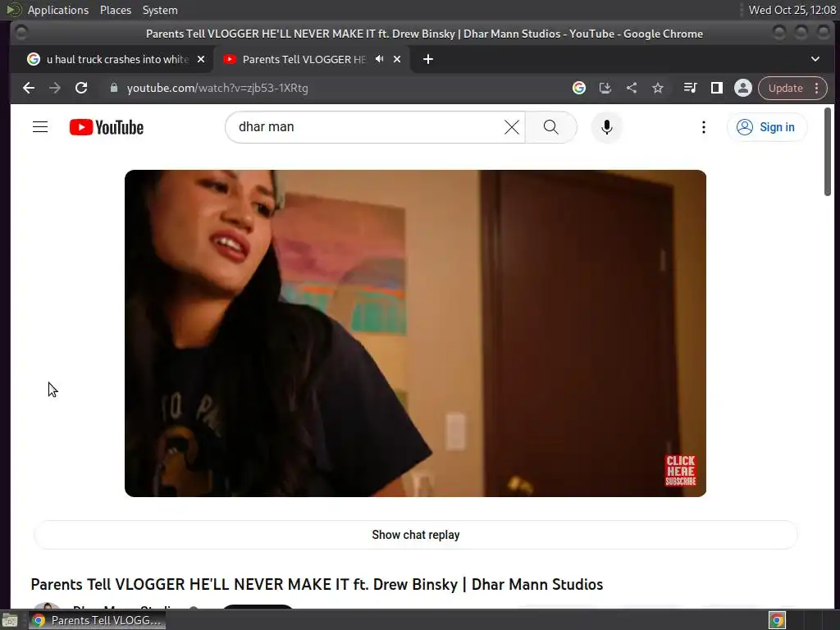Close the 'u haul truck crashes' tab
The image size is (840, 630).
201,59
